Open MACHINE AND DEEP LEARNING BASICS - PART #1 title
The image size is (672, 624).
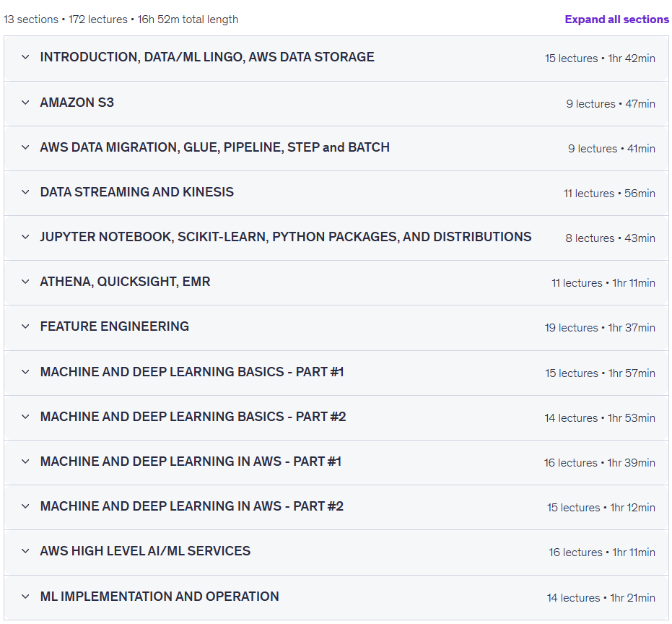[x=192, y=372]
